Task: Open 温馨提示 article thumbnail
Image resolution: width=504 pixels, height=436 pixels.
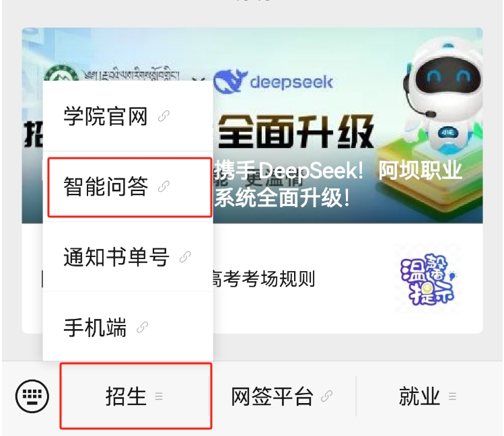Action: (427, 279)
